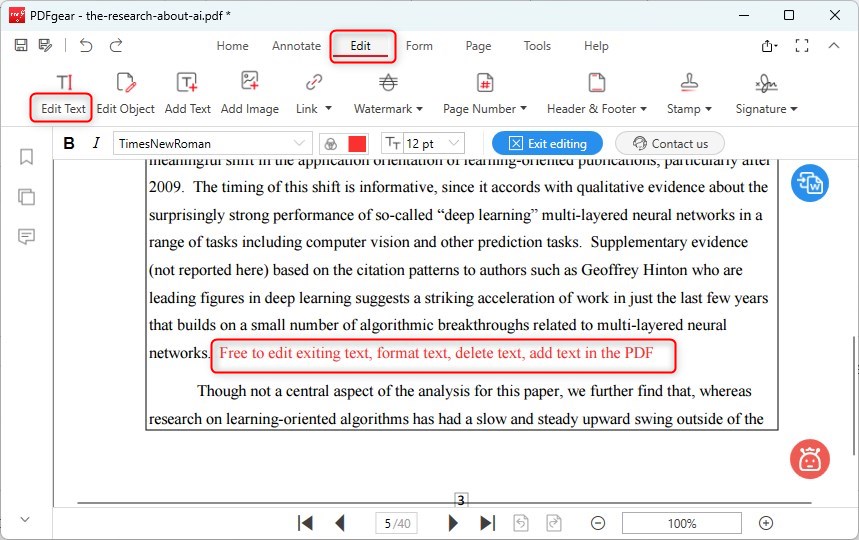Click the share/export icon
This screenshot has height=540, width=859.
[769, 46]
